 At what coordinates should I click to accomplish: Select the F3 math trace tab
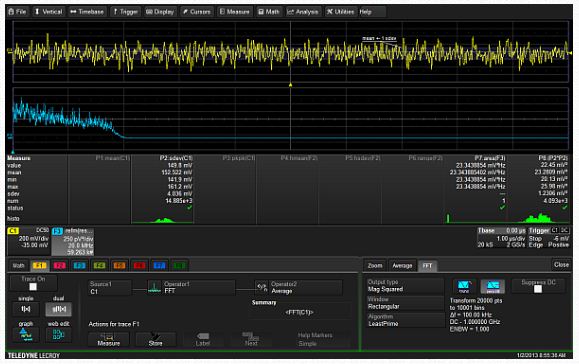[x=79, y=265]
